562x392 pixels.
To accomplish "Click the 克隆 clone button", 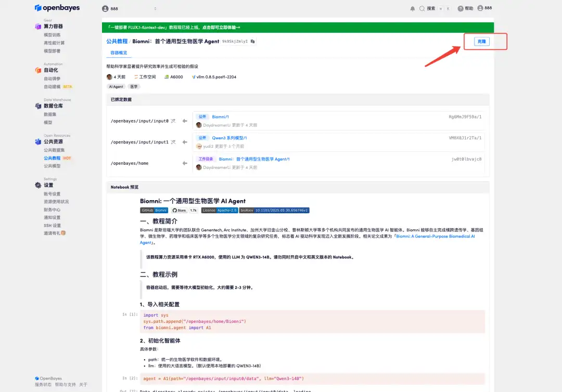I will [x=482, y=42].
